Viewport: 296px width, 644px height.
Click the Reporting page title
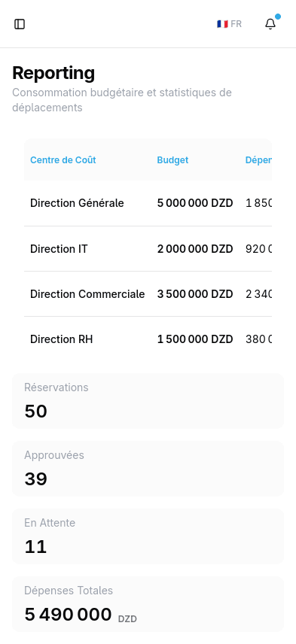(x=53, y=73)
